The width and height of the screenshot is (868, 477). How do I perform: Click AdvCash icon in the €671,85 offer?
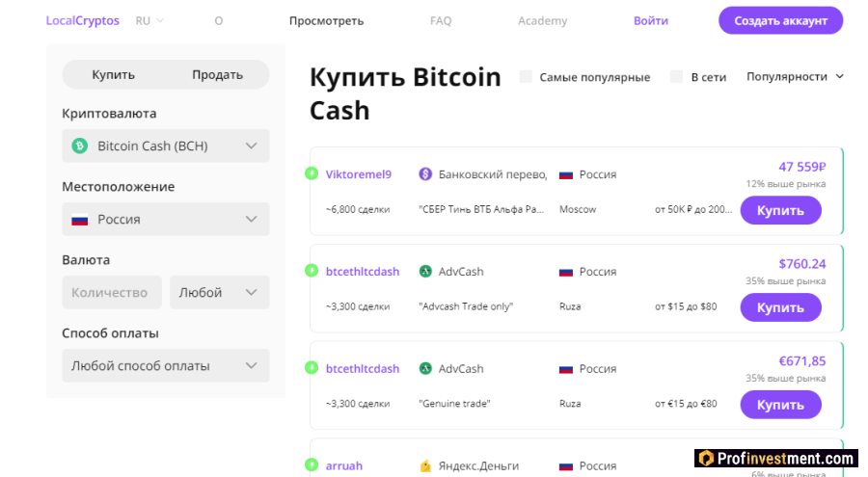[x=425, y=368]
